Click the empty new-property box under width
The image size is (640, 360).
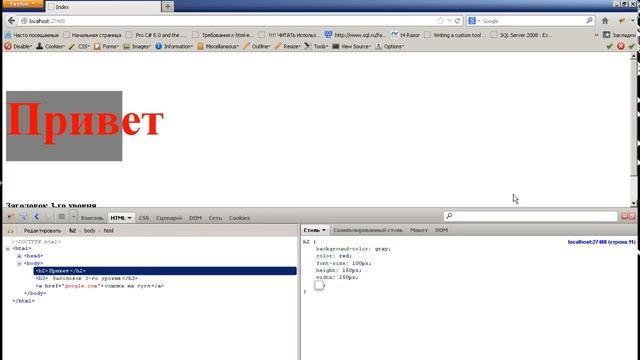click(319, 285)
